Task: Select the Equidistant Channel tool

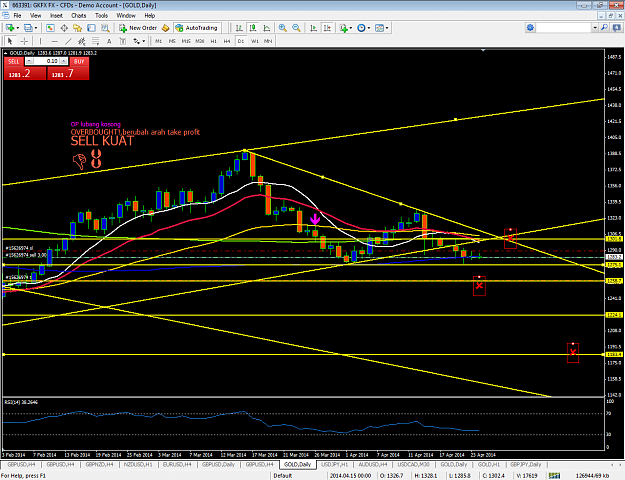Action: click(82, 41)
